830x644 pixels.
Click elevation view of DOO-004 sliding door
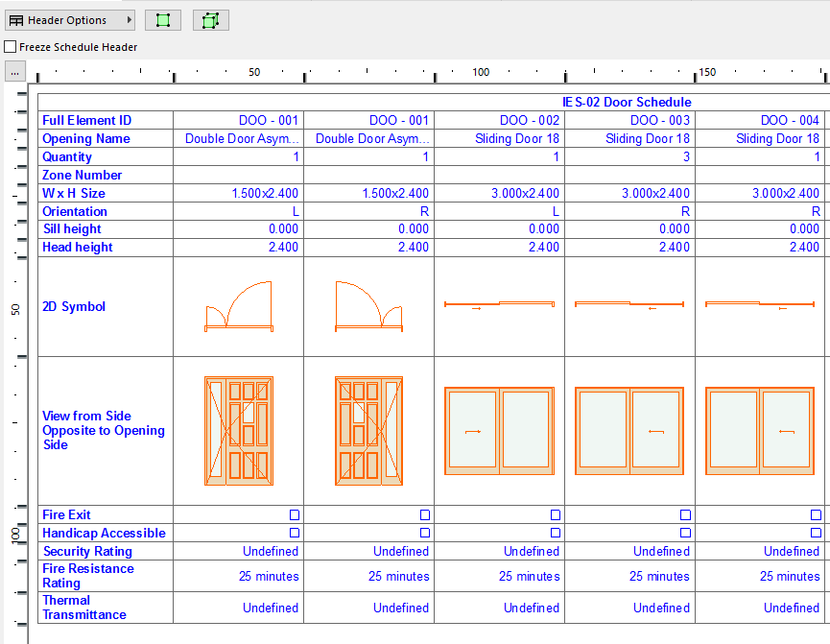[x=760, y=431]
